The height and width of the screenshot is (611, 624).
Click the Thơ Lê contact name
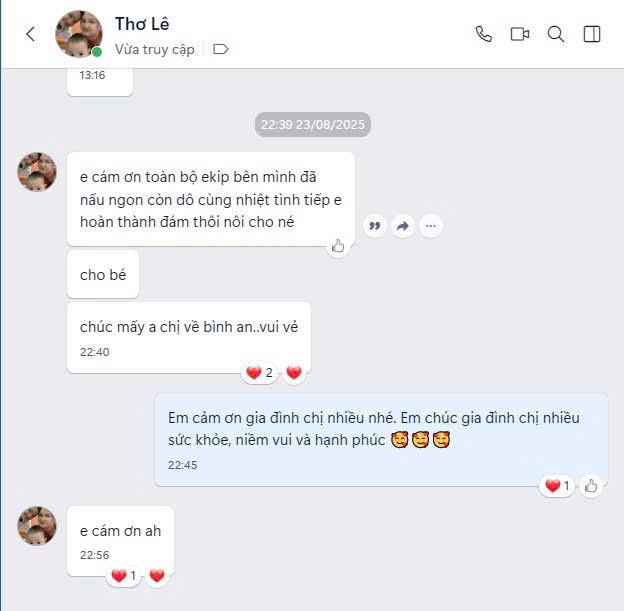pyautogui.click(x=142, y=24)
